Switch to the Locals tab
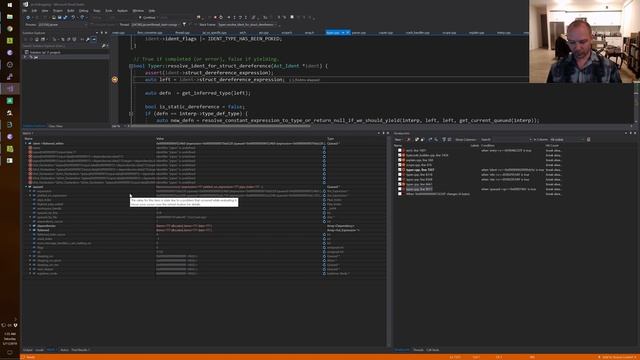Screen dimensions: 640x360 (x=39, y=350)
